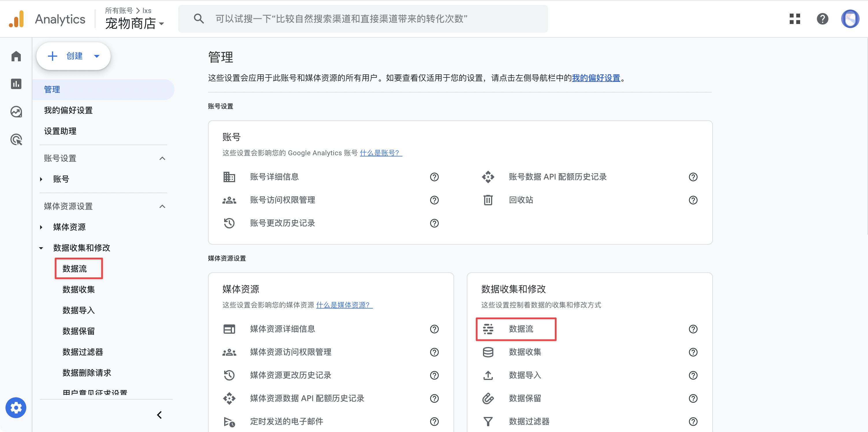This screenshot has width=868, height=432.
Task: Collapse the left panel with the bottom chevron
Action: tap(159, 415)
